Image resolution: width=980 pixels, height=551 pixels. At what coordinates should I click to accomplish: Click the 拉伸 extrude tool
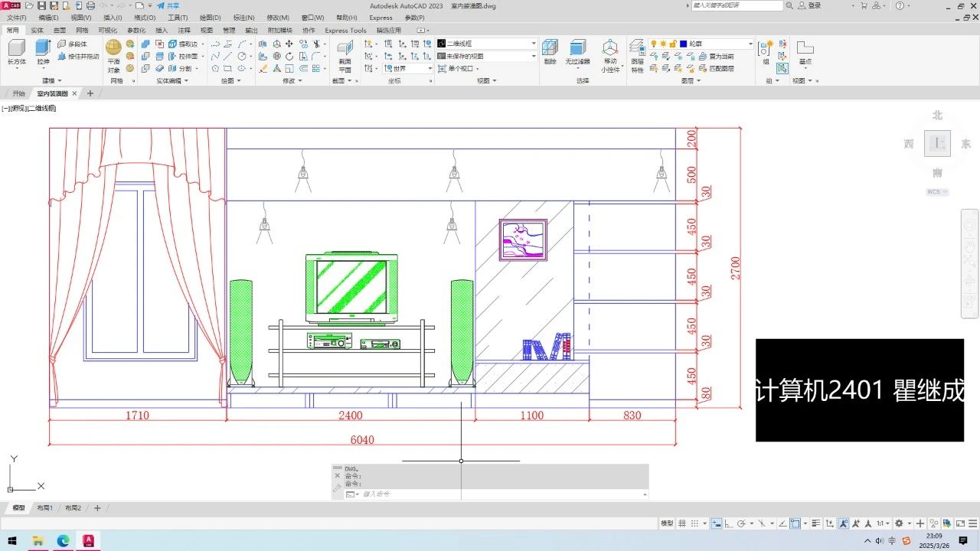(43, 52)
